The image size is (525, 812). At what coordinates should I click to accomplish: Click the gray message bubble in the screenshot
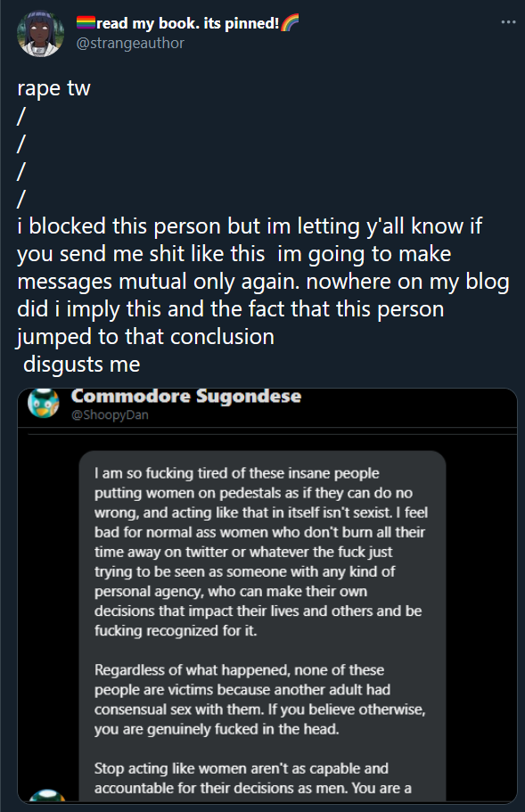pyautogui.click(x=262, y=627)
